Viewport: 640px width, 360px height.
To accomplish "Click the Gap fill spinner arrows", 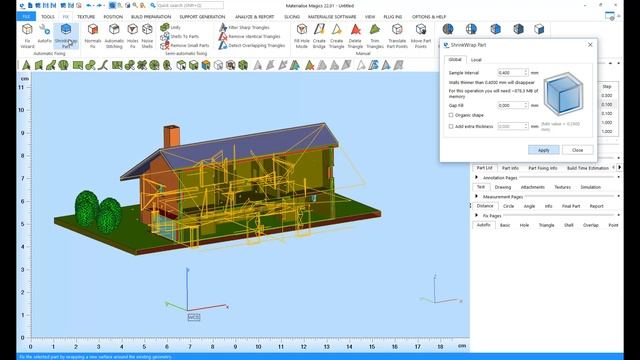I will [x=526, y=105].
